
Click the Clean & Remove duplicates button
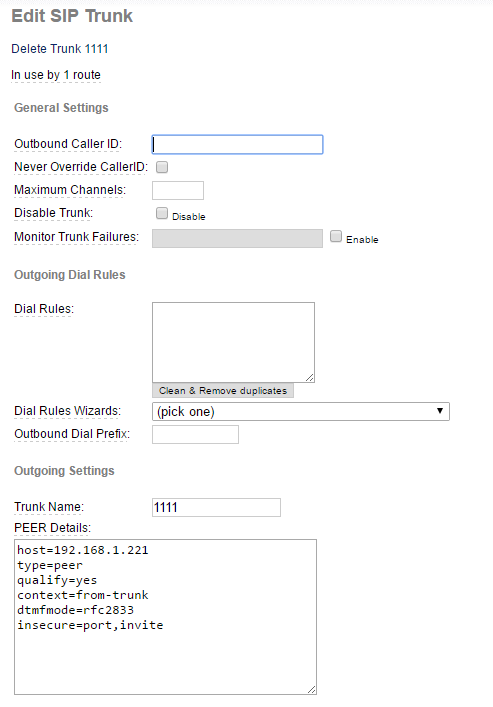(223, 390)
